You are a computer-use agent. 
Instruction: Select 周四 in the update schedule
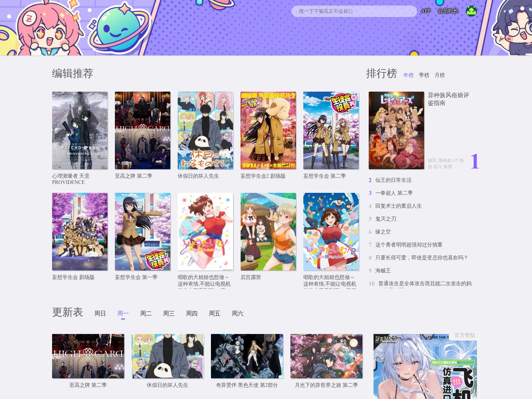(x=192, y=313)
